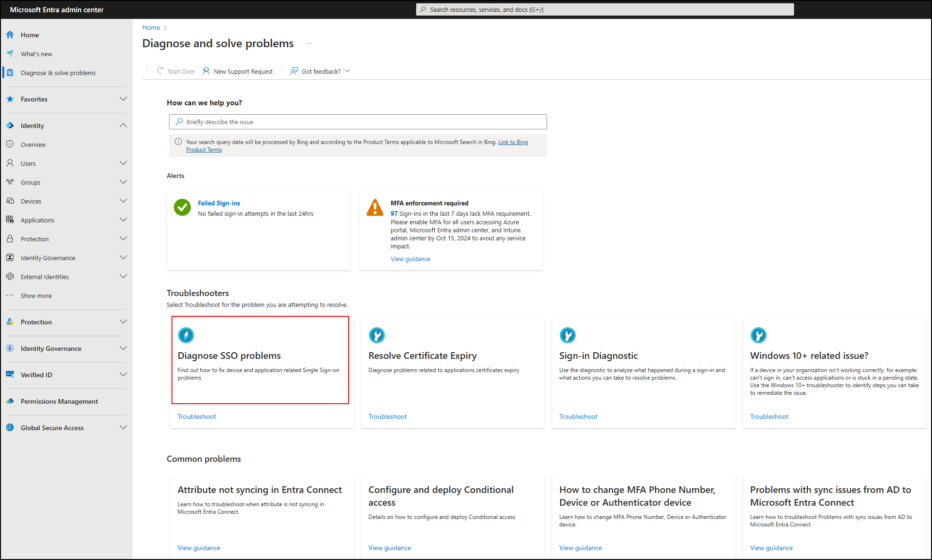Screen dimensions: 932x560
Task: Click inside the Briefly describe the issue field
Action: click(358, 121)
